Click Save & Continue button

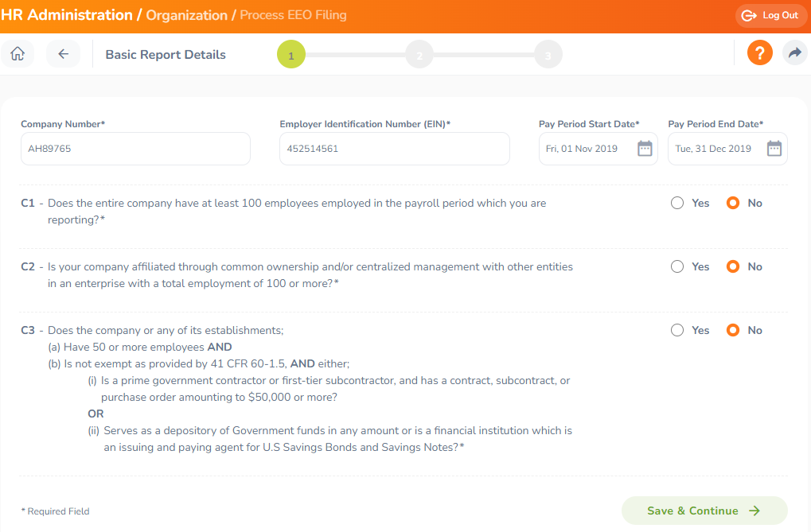pos(704,511)
